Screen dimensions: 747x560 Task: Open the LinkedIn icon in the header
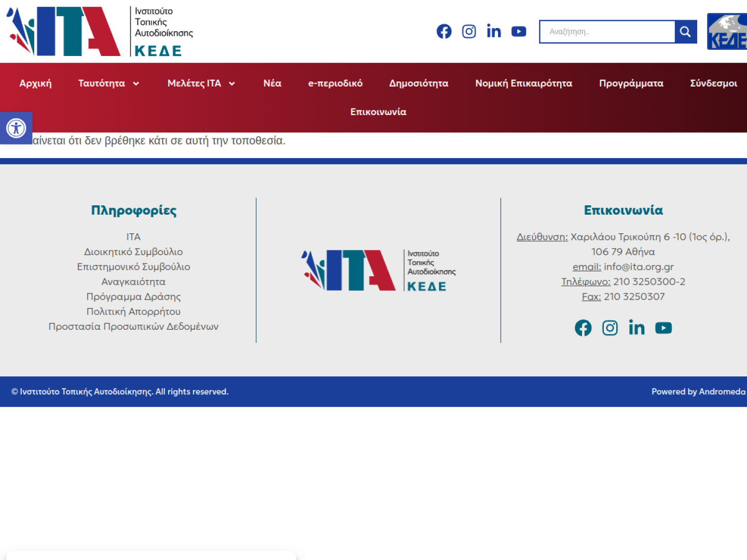494,32
